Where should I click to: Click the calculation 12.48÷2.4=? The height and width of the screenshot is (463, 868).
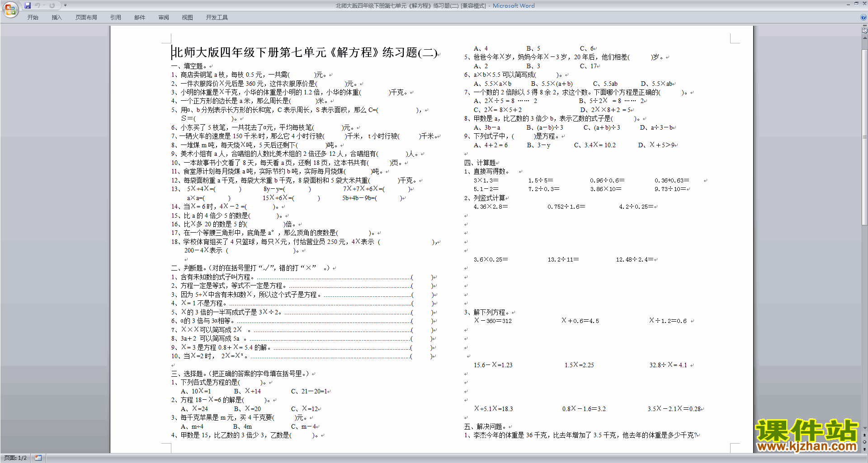pos(635,259)
